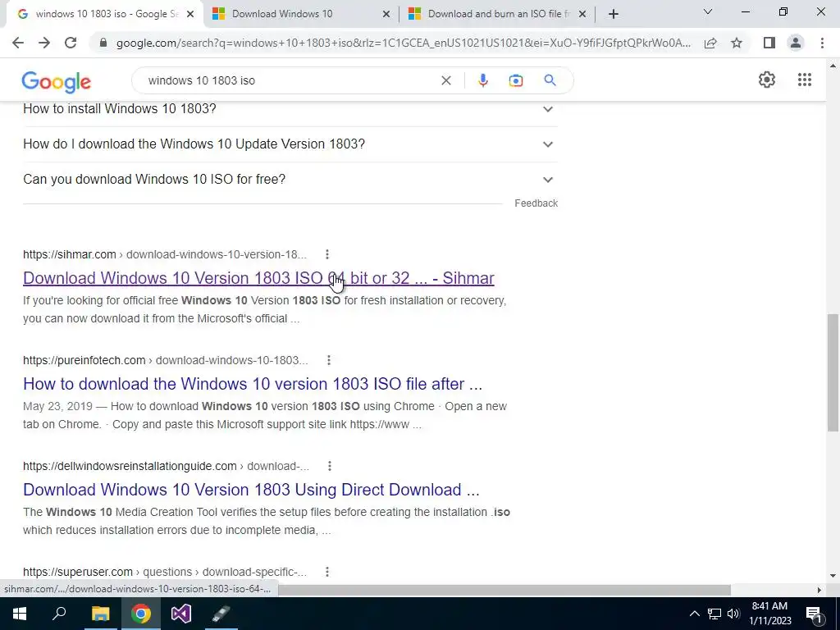
Task: Open the Google apps grid
Action: [805, 80]
